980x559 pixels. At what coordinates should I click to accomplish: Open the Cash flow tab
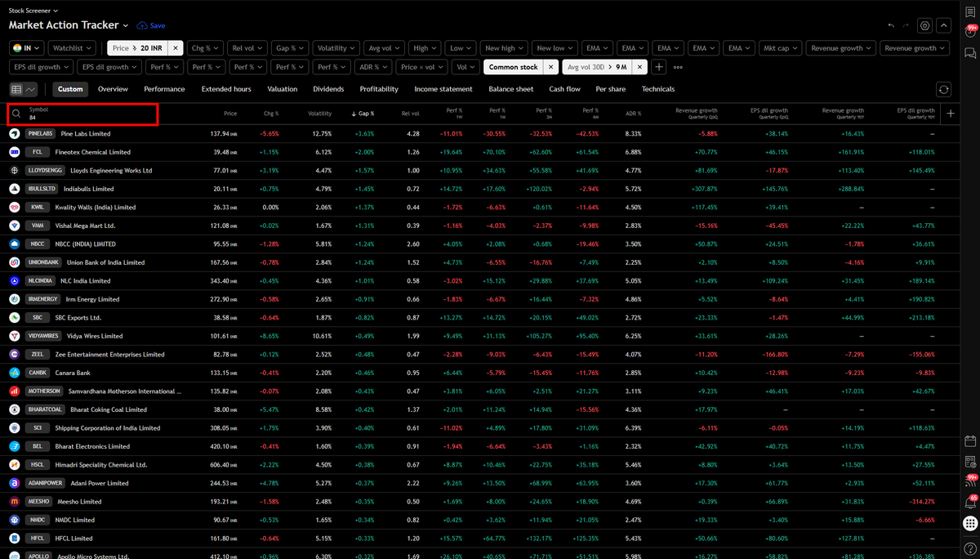565,89
